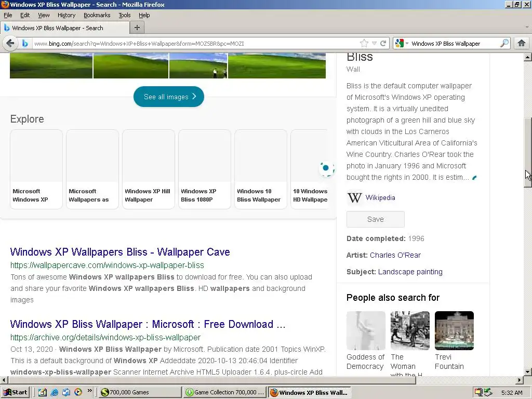Open the History menu
This screenshot has height=399, width=532.
coord(66,15)
